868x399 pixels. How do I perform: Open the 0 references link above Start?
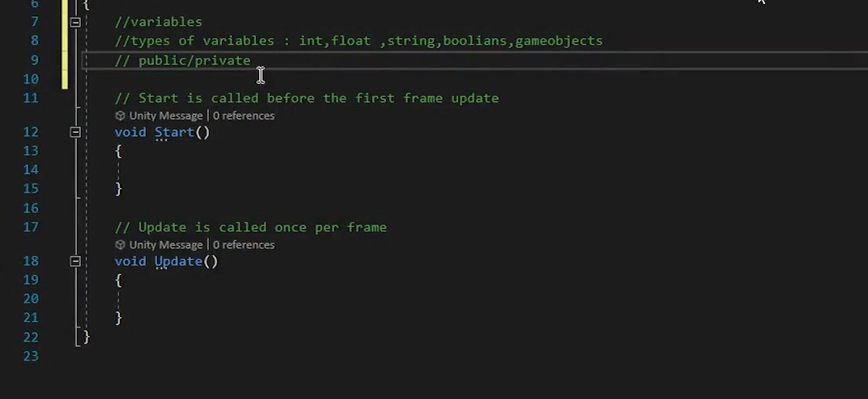(x=243, y=115)
